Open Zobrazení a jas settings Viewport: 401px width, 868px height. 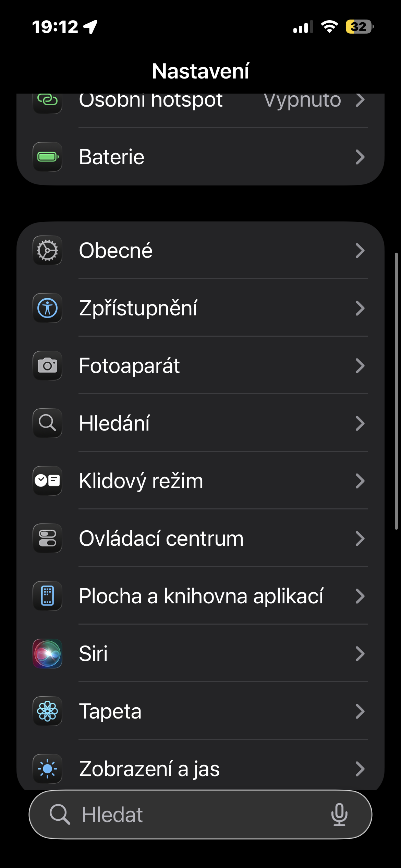tap(206, 769)
